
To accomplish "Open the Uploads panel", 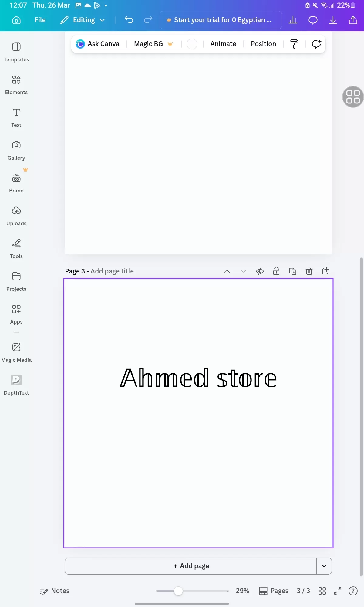I will click(16, 216).
